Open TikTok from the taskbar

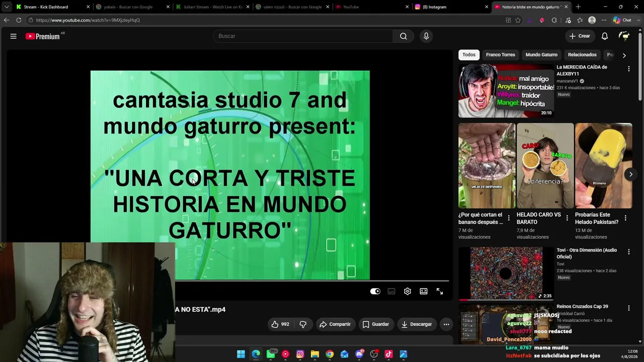click(x=388, y=354)
